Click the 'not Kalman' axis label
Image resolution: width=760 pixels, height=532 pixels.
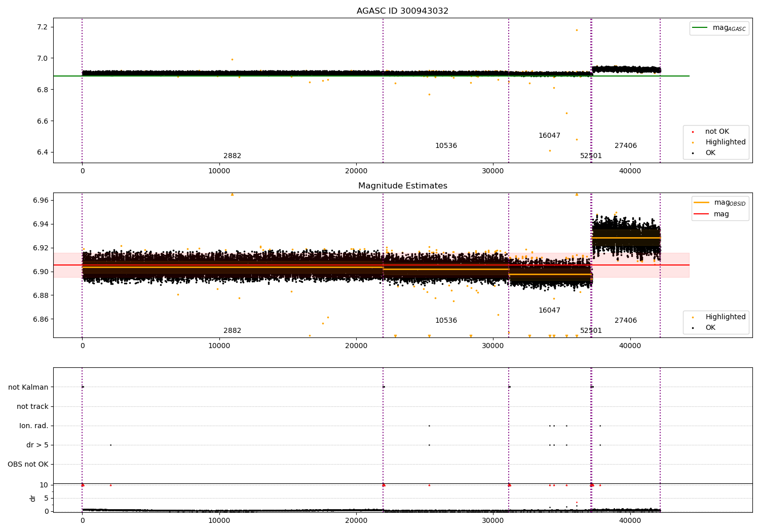[x=28, y=388]
